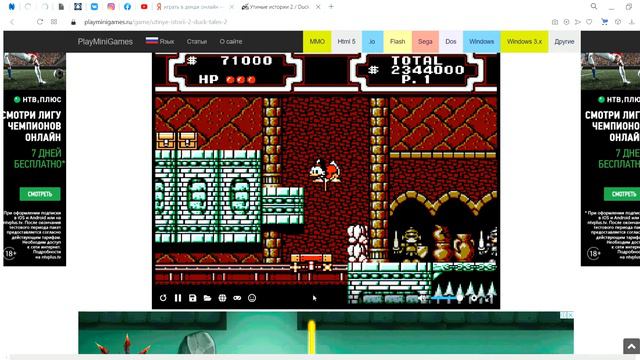Viewport: 640px width, 360px height.
Task: Mute the game via speaker icon
Action: pos(422,298)
